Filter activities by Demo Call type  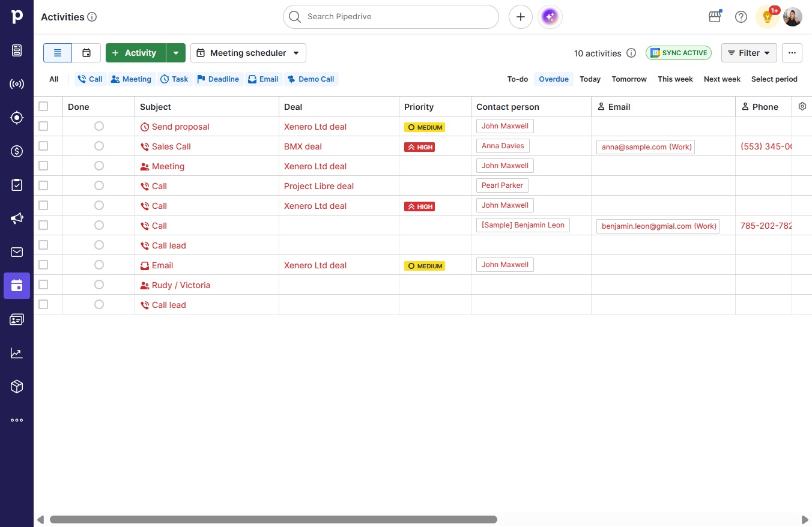pos(311,79)
